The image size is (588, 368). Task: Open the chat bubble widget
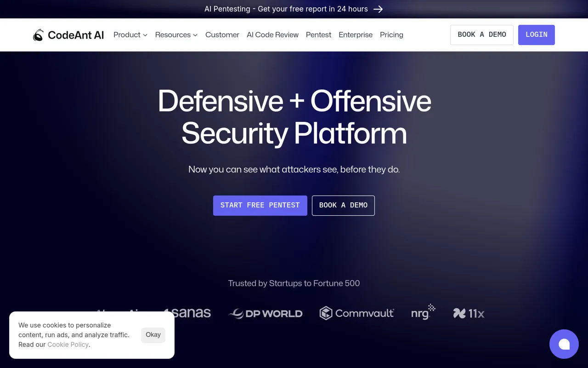pos(564,344)
